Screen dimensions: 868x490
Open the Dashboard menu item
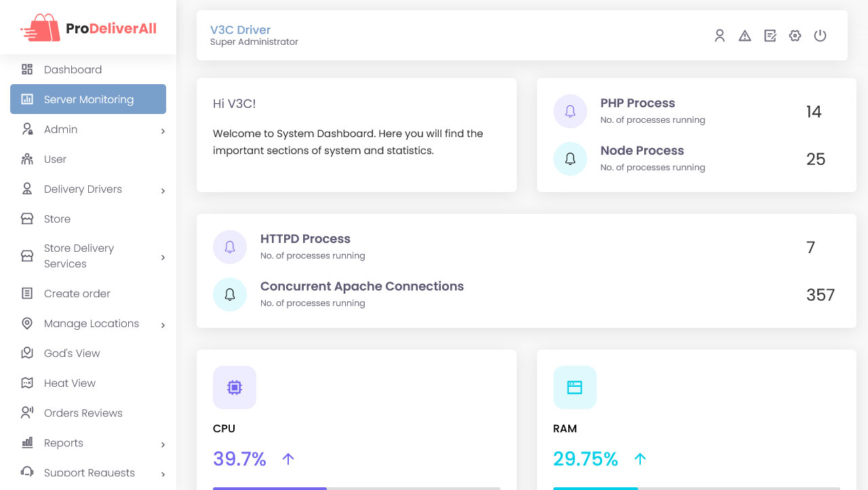click(88, 69)
